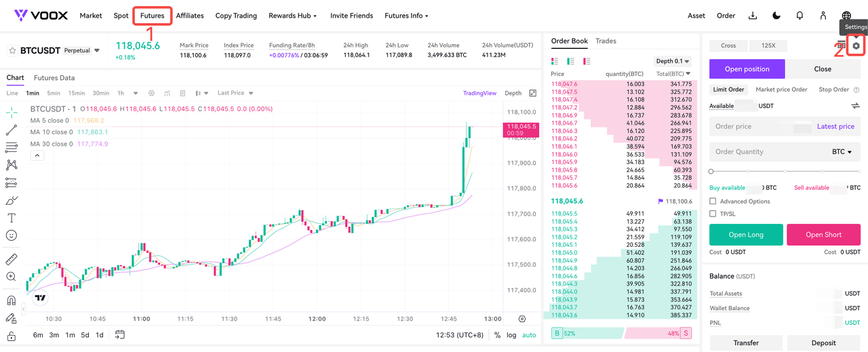868x352 pixels.
Task: Enable the TP/SL checkbox
Action: 713,214
